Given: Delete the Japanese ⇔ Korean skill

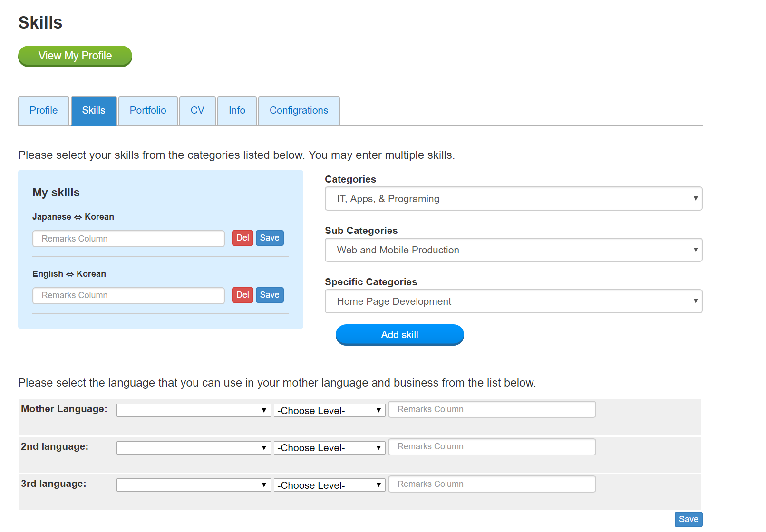Looking at the screenshot, I should click(x=242, y=238).
